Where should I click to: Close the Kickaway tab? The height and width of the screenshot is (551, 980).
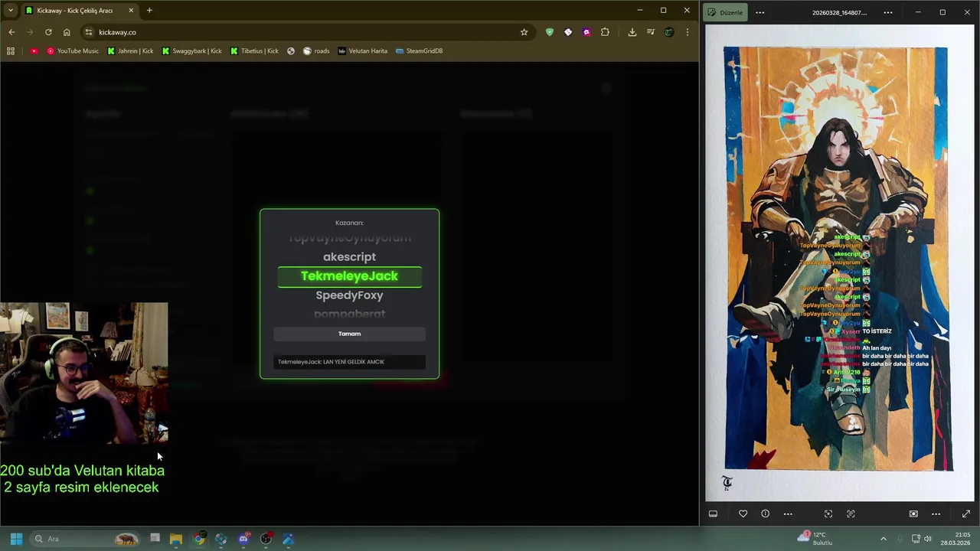131,11
